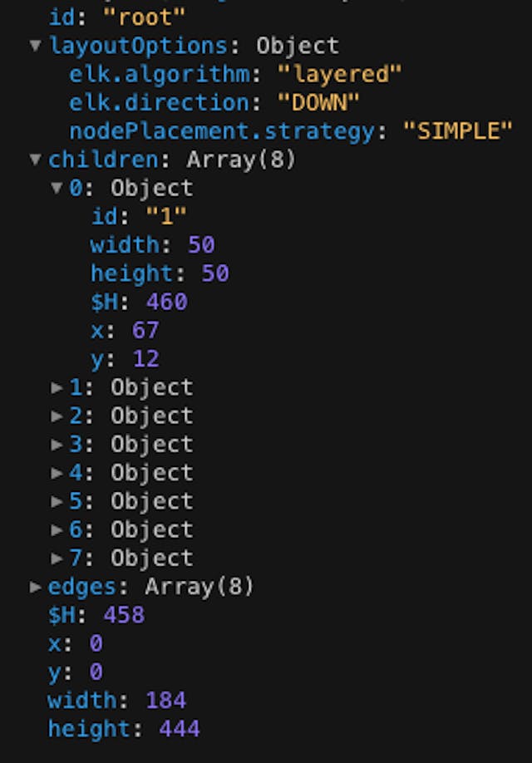Expand child object 5
The width and height of the screenshot is (532, 763).
[57, 501]
